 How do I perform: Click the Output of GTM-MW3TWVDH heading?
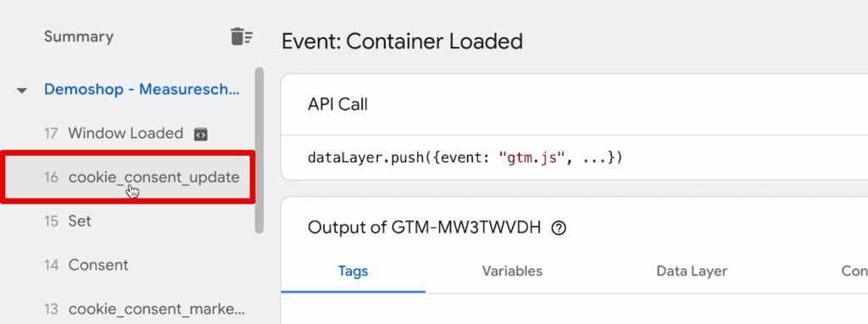tap(424, 228)
